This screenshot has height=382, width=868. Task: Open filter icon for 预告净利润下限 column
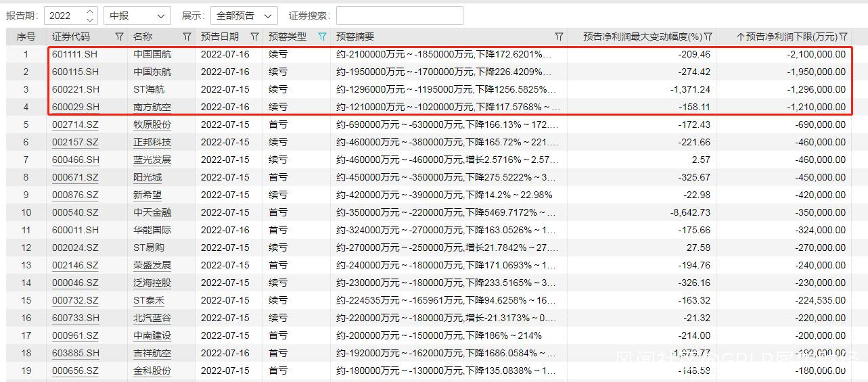pyautogui.click(x=844, y=37)
